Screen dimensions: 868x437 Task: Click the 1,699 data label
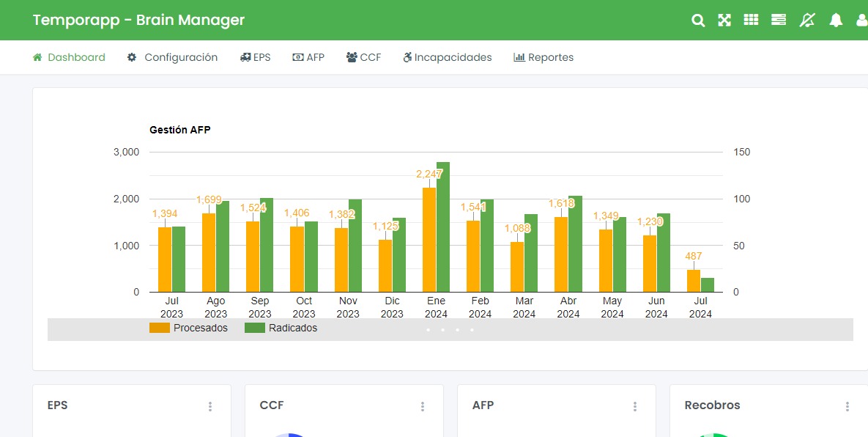(209, 199)
